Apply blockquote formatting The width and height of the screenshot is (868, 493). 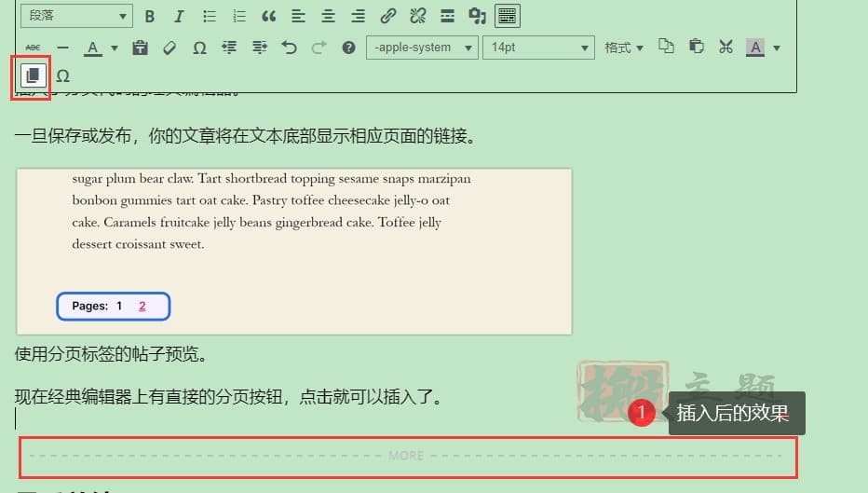268,16
